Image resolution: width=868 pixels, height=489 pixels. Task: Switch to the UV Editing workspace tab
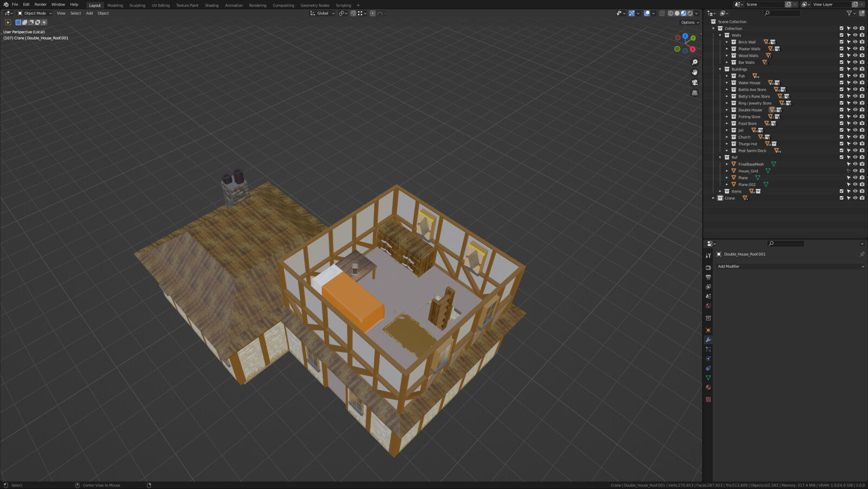coord(161,5)
